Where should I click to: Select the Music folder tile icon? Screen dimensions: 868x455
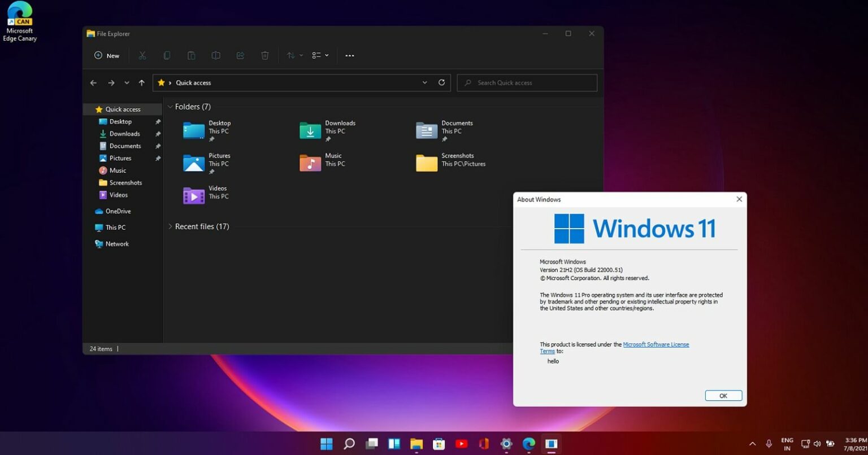[x=310, y=163]
